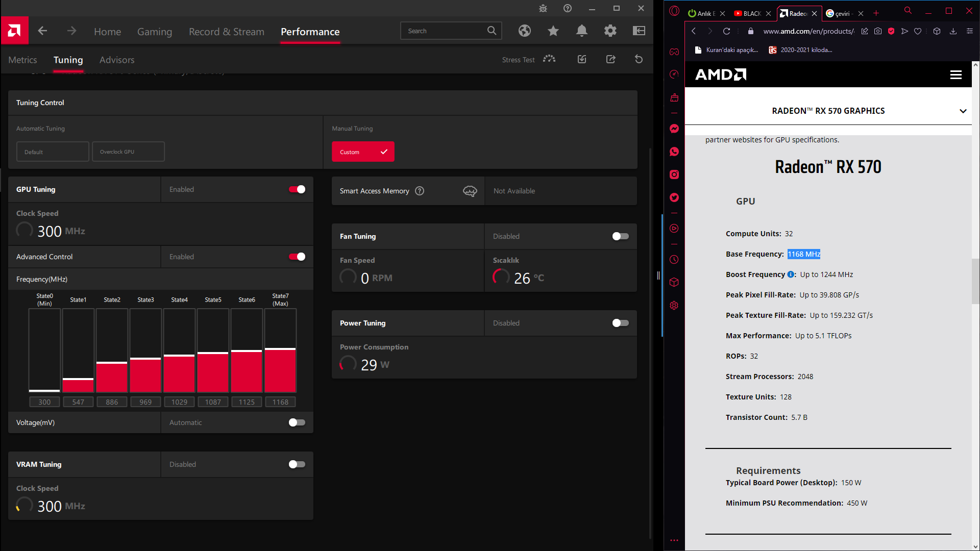Click Boost Frequency info tooltip icon
Screen dimensions: 980x551
coord(791,274)
